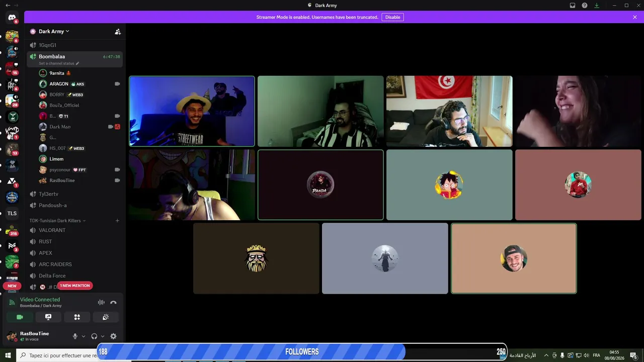Open the RasBouTine user profile panel
Screen dimensions: 644x362
point(36,336)
